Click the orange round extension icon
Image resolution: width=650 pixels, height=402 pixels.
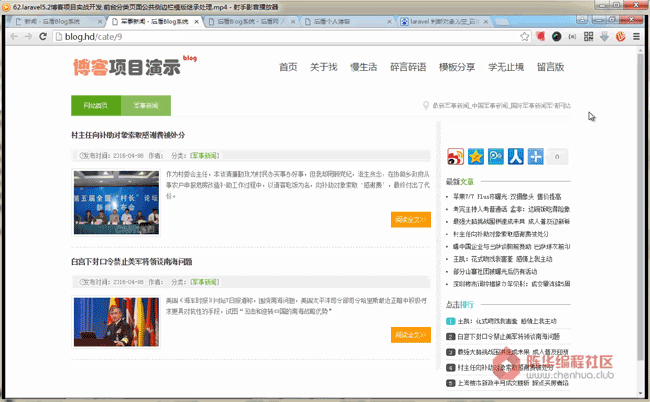tap(620, 36)
